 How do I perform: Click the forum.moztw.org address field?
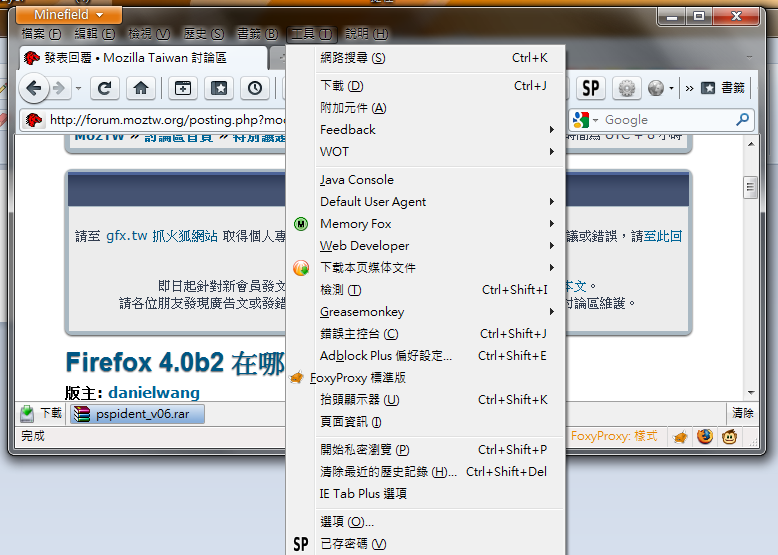(167, 120)
